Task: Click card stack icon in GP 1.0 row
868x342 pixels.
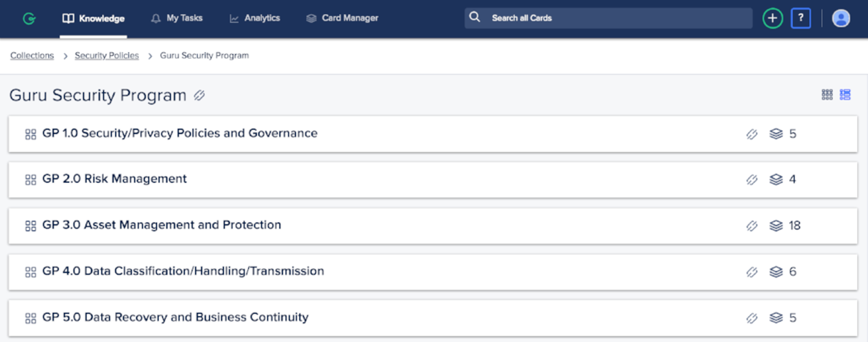Action: tap(776, 134)
